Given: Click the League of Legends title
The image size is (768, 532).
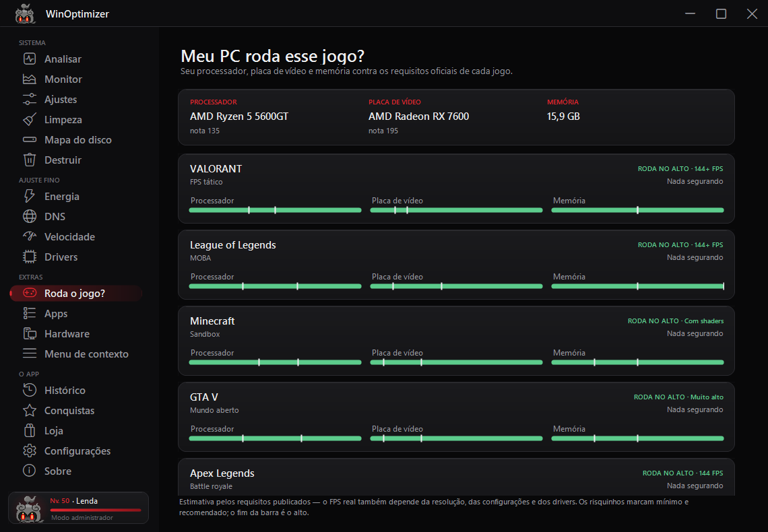Looking at the screenshot, I should (x=232, y=244).
